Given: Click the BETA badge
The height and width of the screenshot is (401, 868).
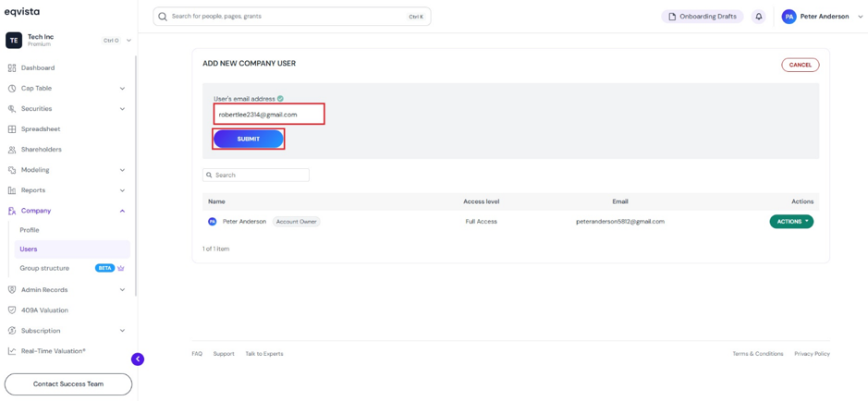Looking at the screenshot, I should 105,268.
